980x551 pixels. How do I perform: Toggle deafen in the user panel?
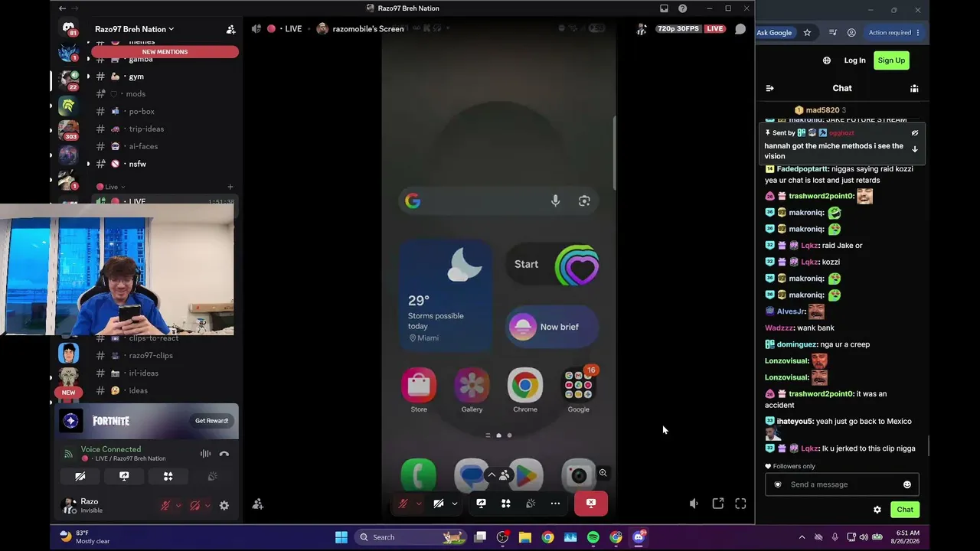click(194, 505)
